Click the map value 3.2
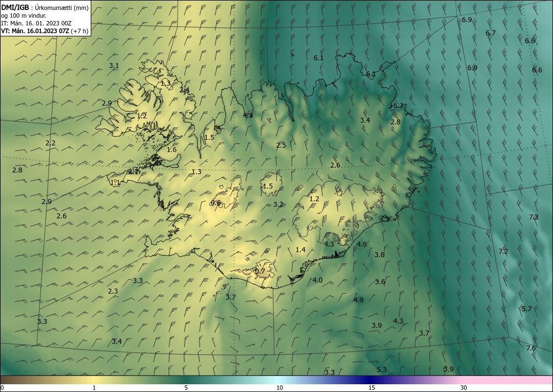Image resolution: width=553 pixels, height=392 pixels. [x=278, y=204]
